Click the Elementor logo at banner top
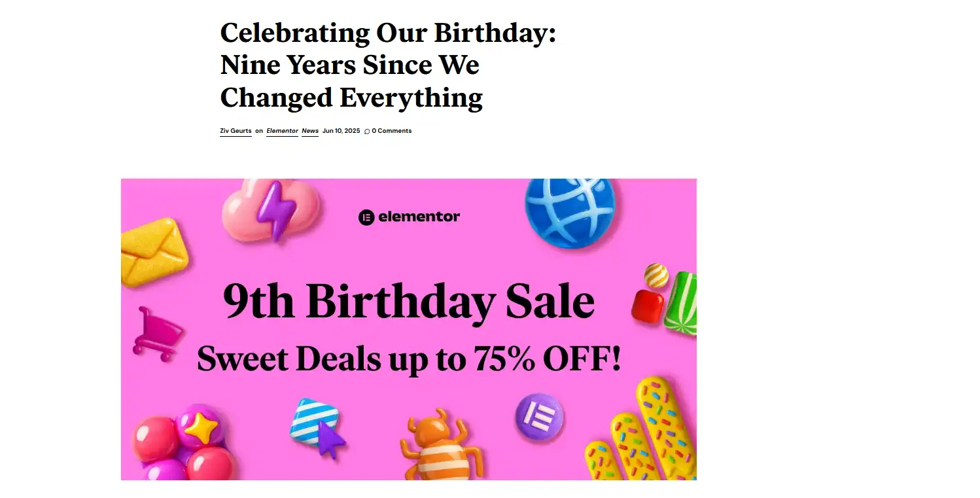Screen dimensions: 980x498 (x=409, y=217)
